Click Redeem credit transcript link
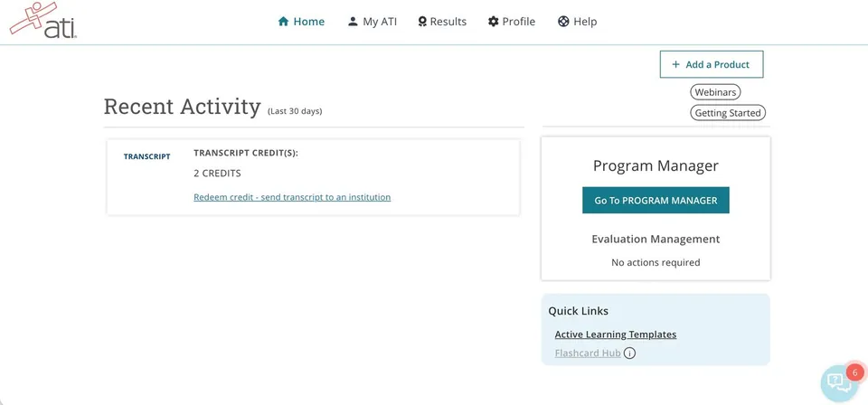868x405 pixels. point(292,197)
